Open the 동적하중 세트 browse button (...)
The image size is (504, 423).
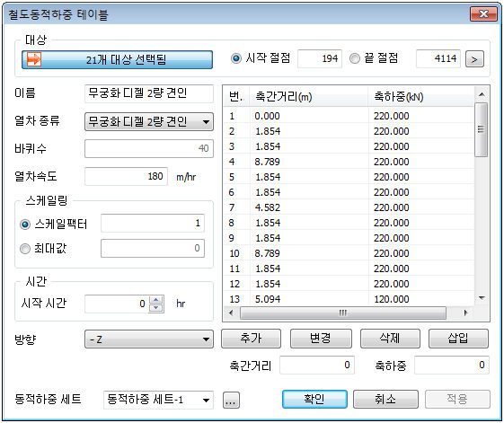tap(231, 400)
